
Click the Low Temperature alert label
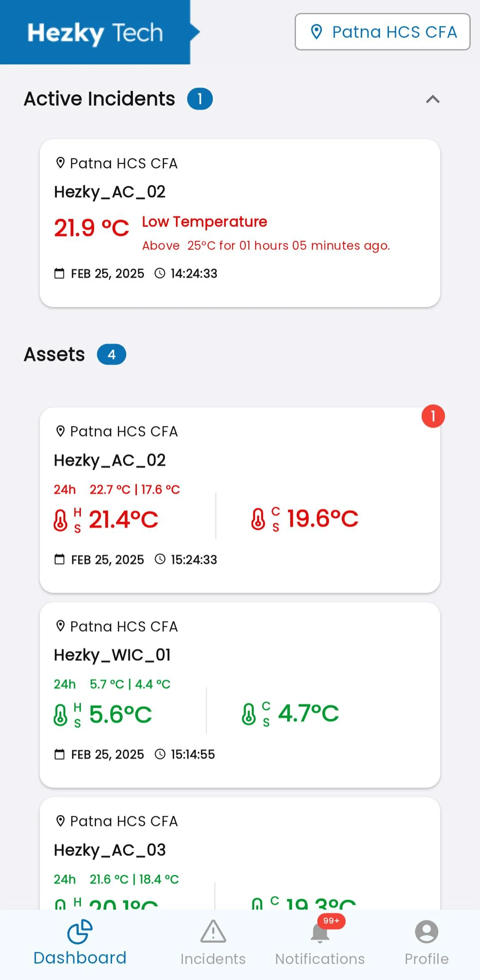click(x=204, y=222)
